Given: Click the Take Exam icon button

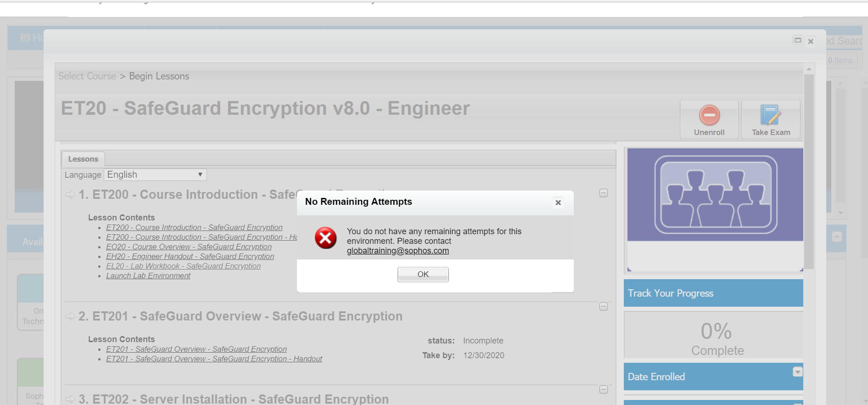Looking at the screenshot, I should (x=771, y=119).
